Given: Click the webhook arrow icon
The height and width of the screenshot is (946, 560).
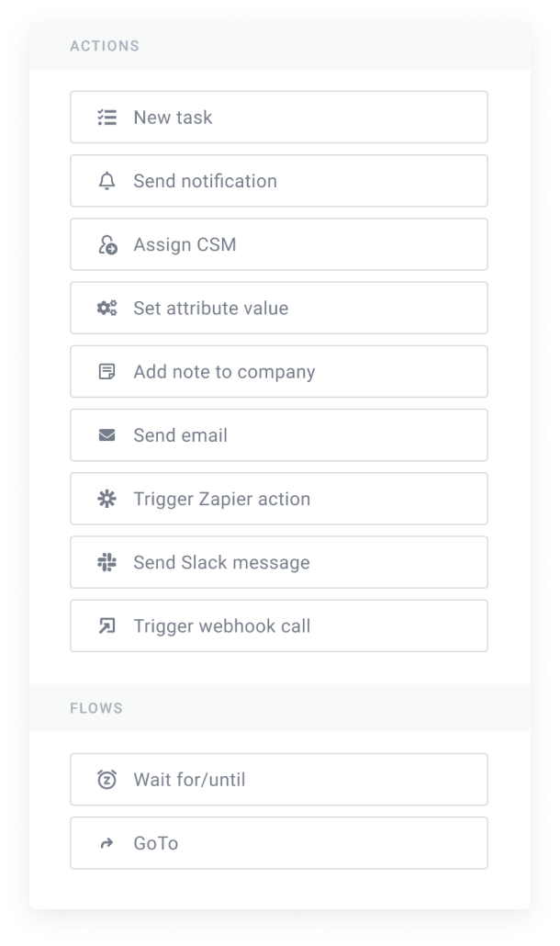Looking at the screenshot, I should pyautogui.click(x=106, y=626).
